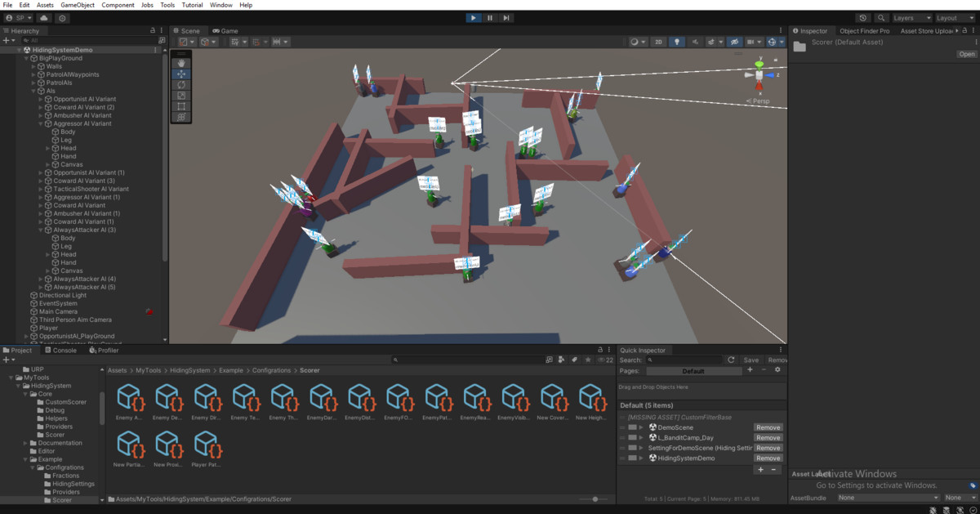
Task: Toggle scene audio
Action: (x=696, y=42)
